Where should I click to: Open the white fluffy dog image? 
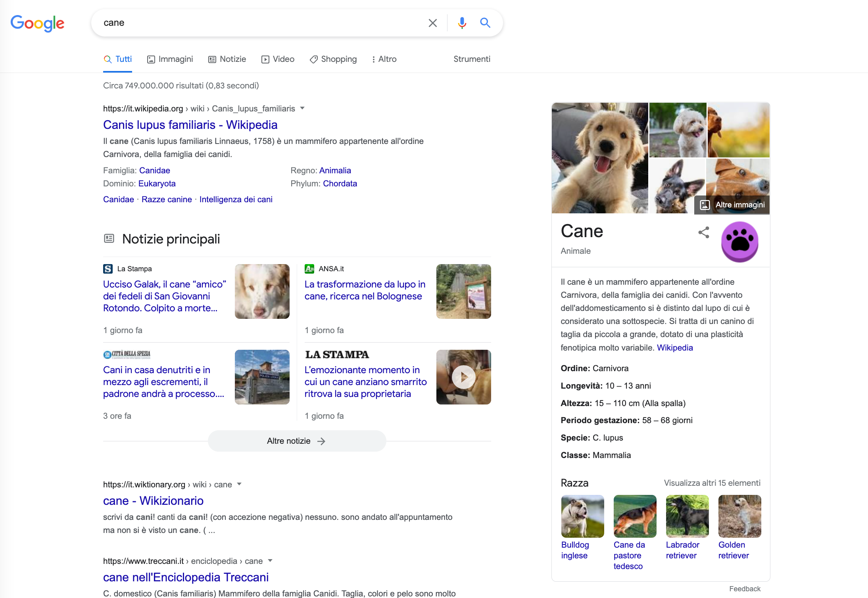678,130
